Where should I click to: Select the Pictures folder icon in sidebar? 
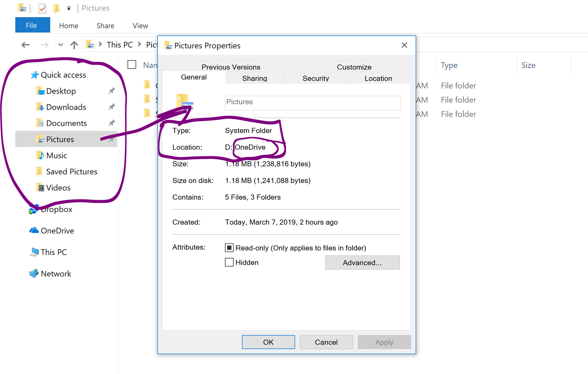[40, 139]
